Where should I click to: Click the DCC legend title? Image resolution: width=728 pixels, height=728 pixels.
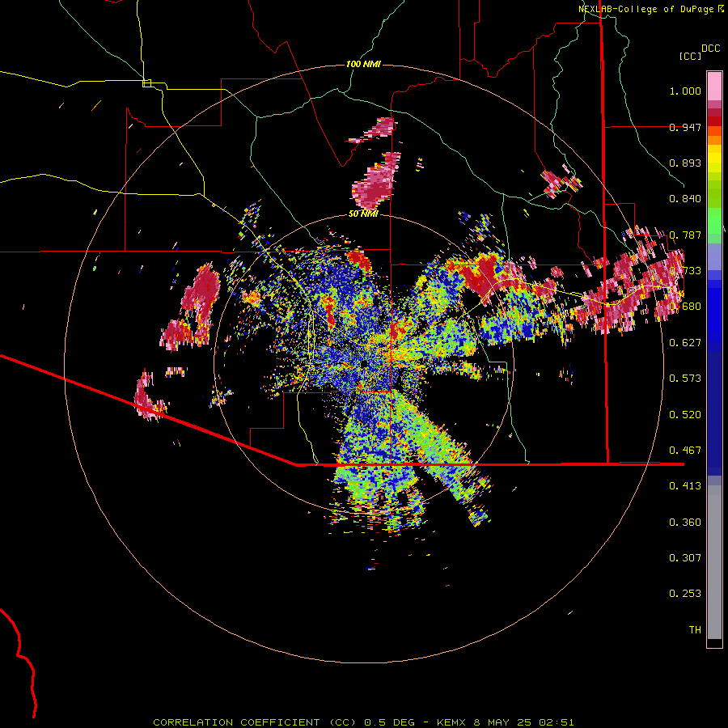710,49
